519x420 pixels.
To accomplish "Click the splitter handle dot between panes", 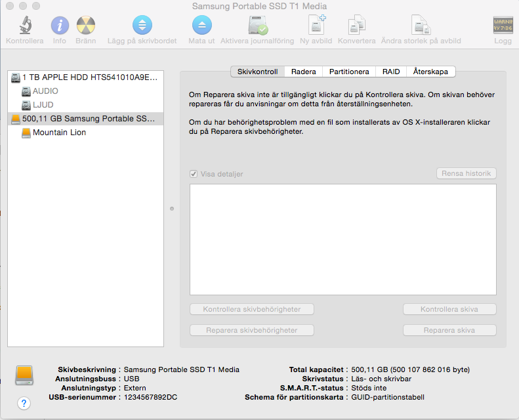I will point(172,209).
